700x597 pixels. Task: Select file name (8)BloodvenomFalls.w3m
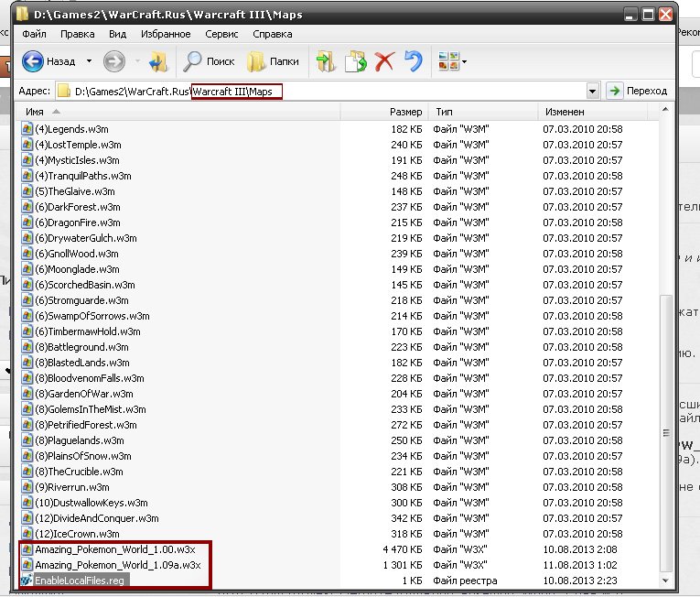90,378
